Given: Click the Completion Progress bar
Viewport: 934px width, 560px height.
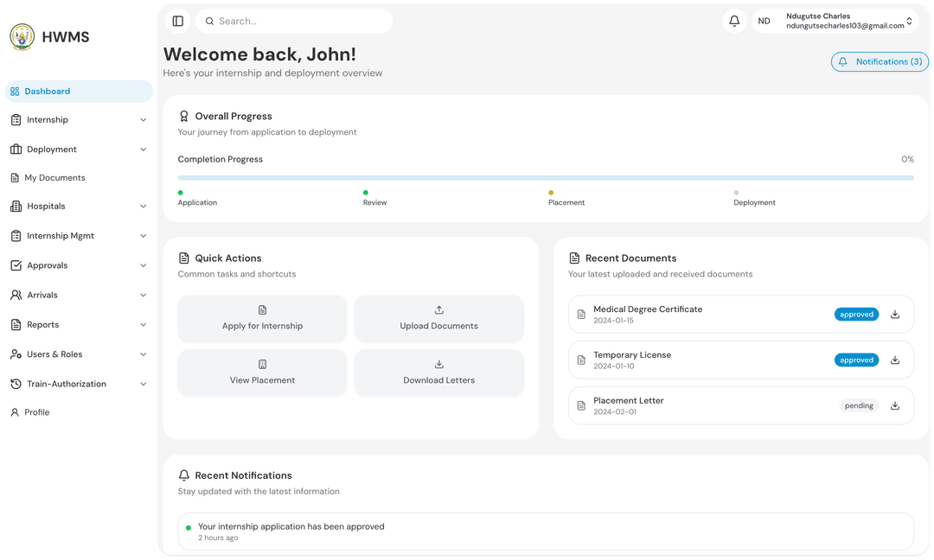Looking at the screenshot, I should (545, 178).
